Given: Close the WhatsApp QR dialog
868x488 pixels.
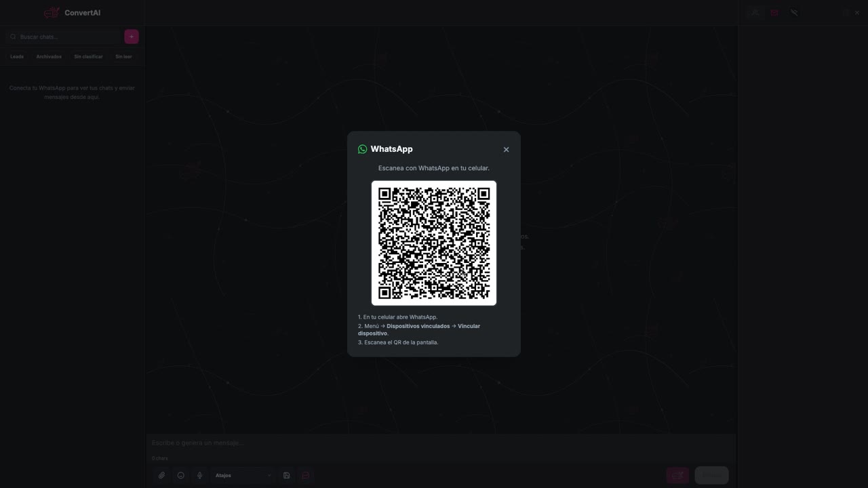Looking at the screenshot, I should (506, 149).
